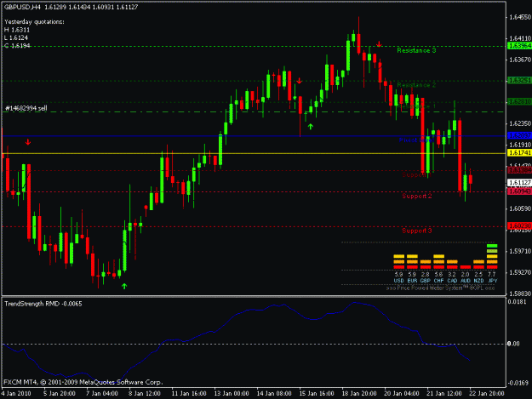Image resolution: width=532 pixels, height=399 pixels.
Task: Click the 1.59710 price axis value
Action: [x=520, y=251]
